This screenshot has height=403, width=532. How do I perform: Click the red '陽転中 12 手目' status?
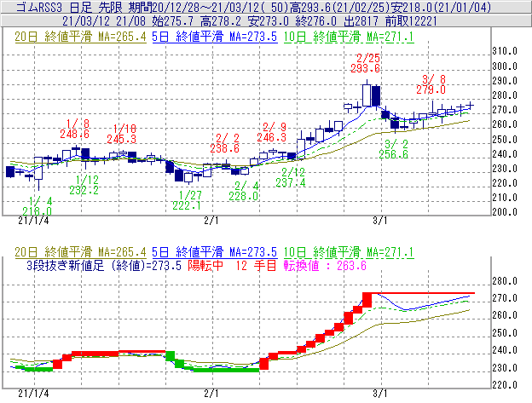(233, 265)
